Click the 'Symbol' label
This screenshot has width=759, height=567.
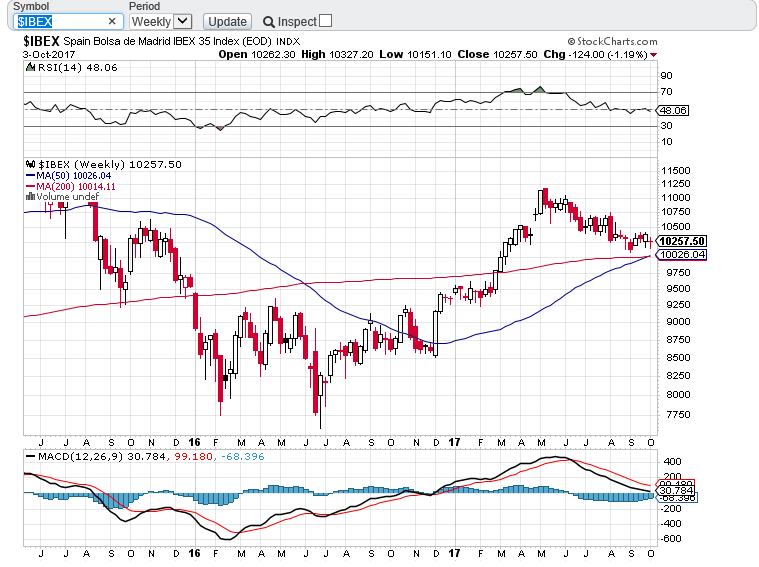tap(31, 6)
